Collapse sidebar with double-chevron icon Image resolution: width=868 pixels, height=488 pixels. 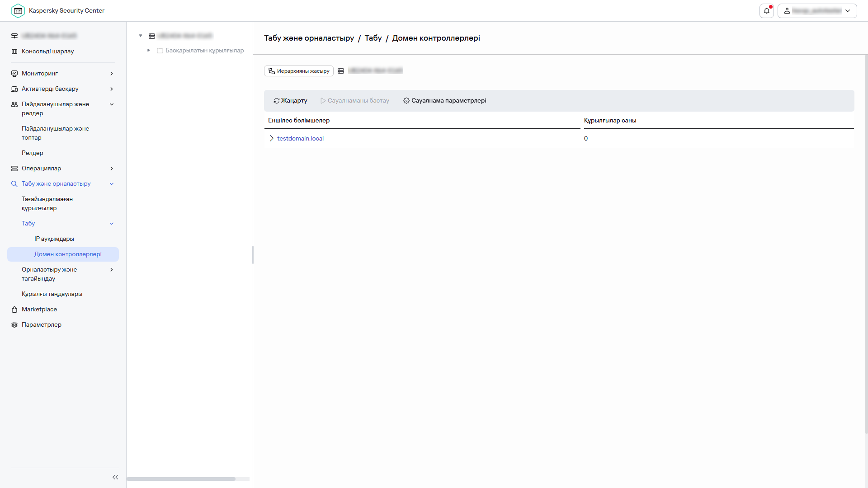coord(115,477)
